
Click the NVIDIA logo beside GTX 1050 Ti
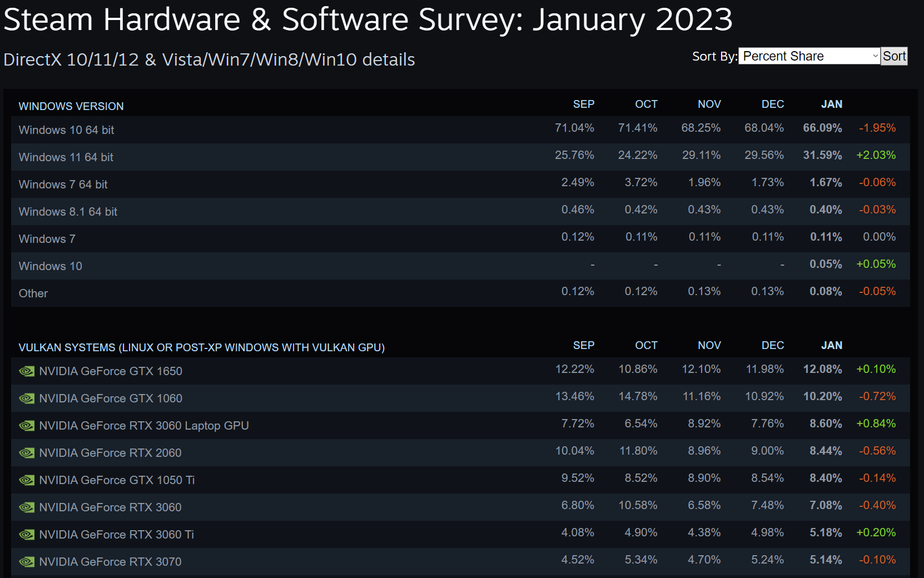(27, 480)
